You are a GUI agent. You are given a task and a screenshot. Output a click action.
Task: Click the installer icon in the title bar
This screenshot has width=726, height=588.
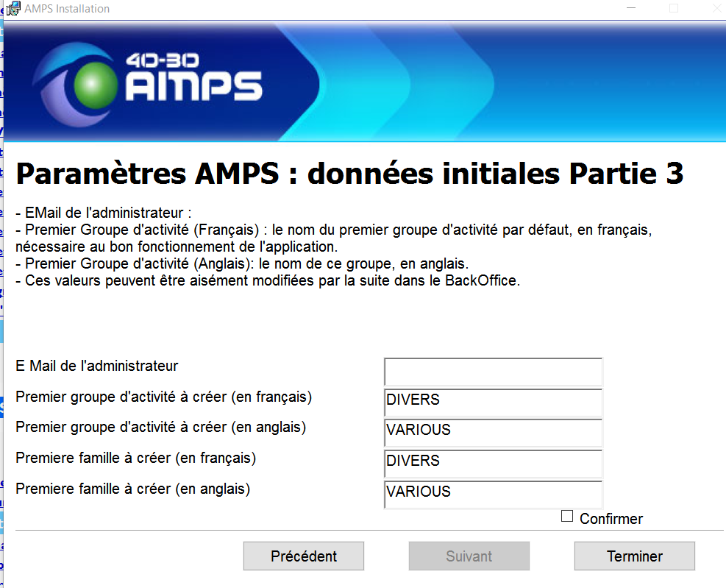13,9
